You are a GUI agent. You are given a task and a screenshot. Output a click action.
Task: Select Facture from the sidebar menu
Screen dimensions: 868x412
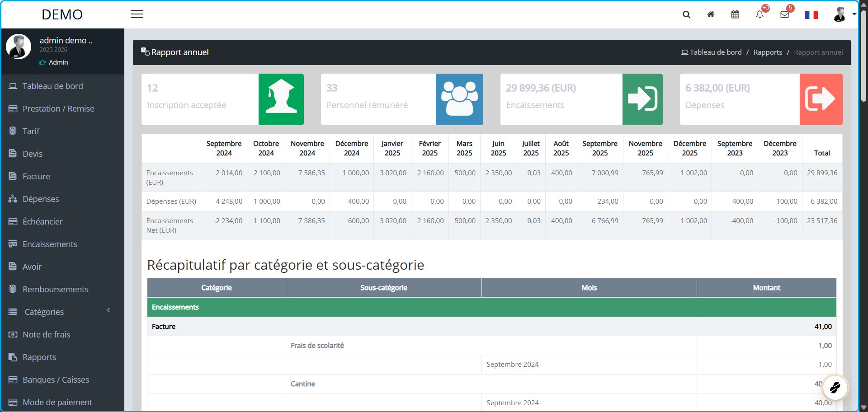(36, 176)
